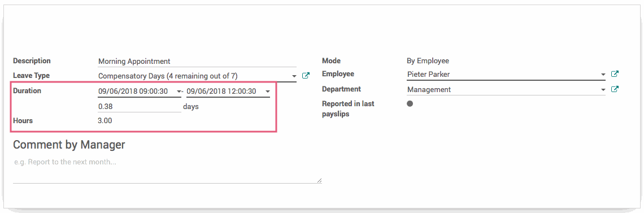Select the By Employee mode value
Image resolution: width=644 pixels, height=213 pixels.
click(x=428, y=61)
